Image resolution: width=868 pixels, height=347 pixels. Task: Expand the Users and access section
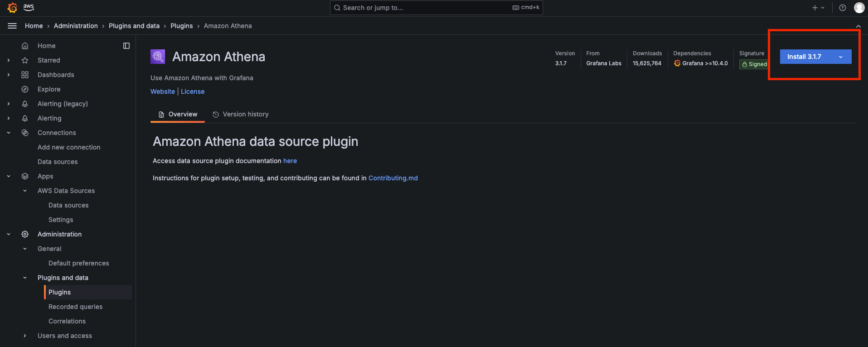(x=25, y=336)
